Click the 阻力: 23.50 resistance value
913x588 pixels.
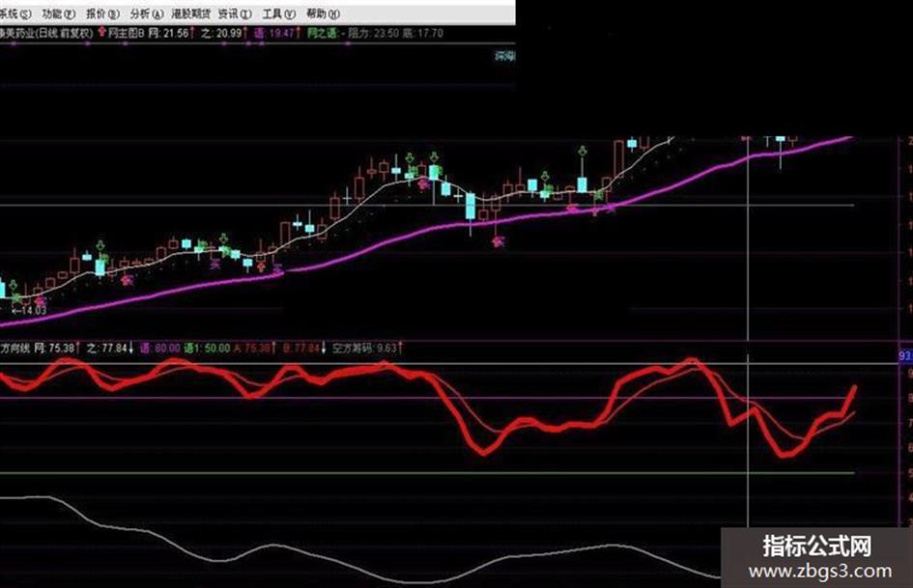coord(373,33)
